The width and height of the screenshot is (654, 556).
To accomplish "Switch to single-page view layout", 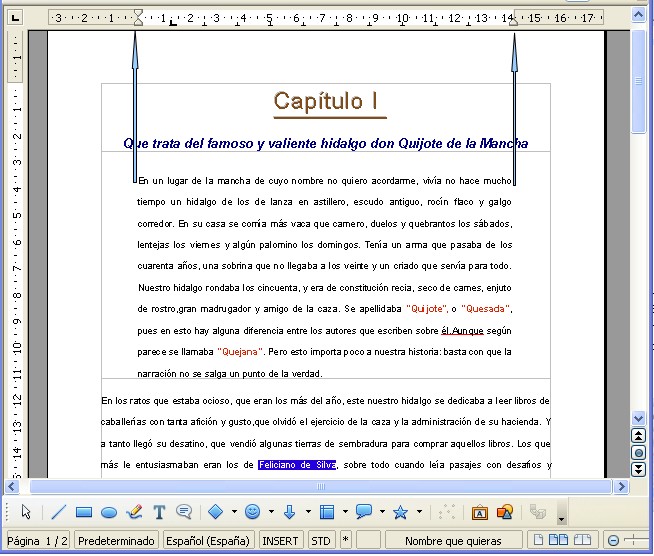I will (538, 540).
